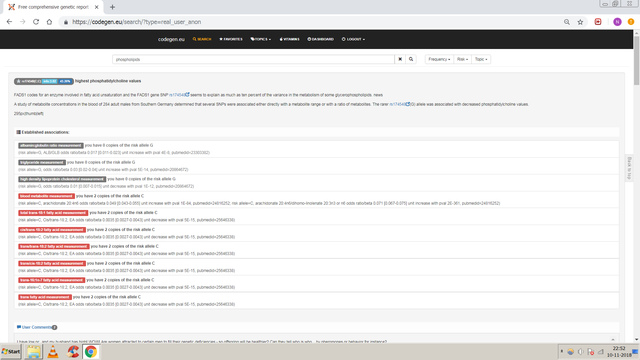Bookmark this page with the star
The image size is (640, 360).
580,22
